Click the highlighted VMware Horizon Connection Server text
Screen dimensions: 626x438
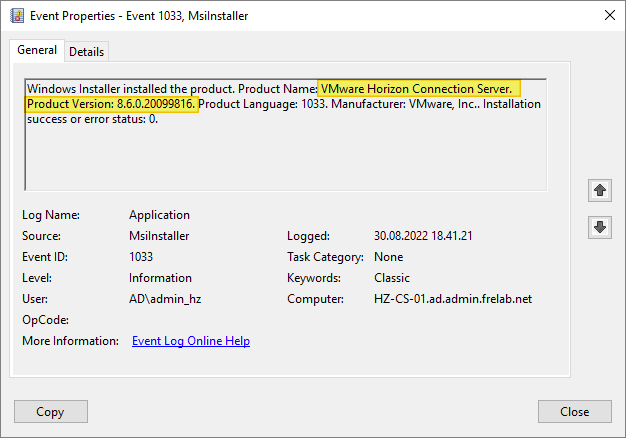[415, 88]
